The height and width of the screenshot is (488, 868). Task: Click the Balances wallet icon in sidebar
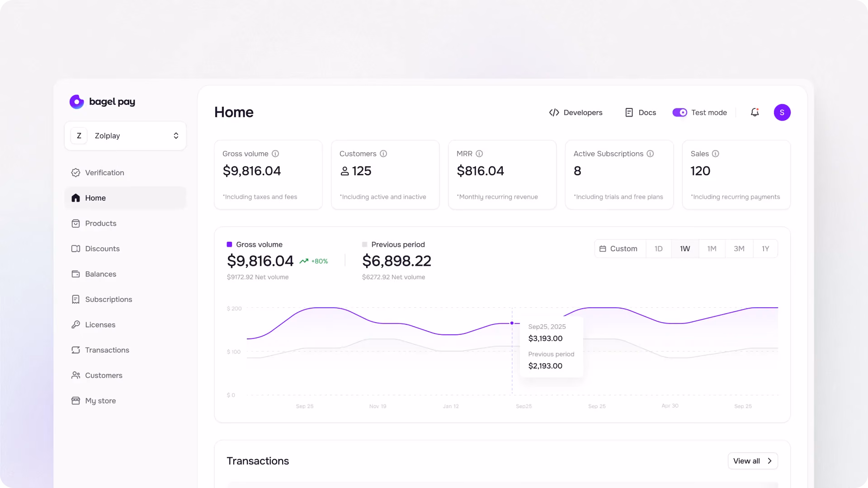pos(75,274)
